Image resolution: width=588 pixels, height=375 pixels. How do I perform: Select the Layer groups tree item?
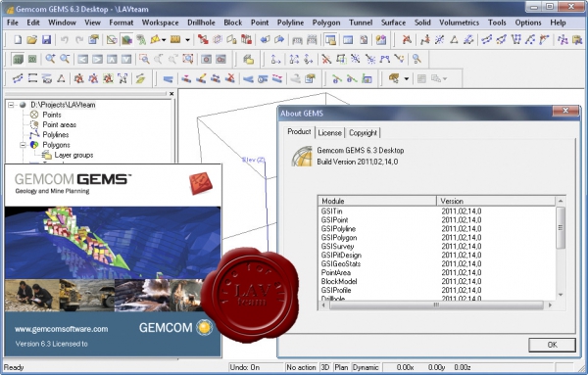73,155
